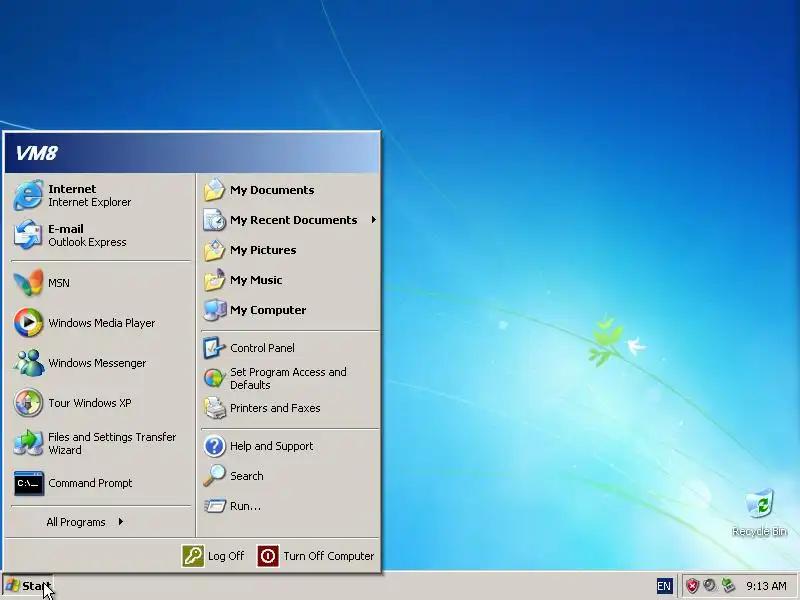This screenshot has width=800, height=600.
Task: Click the MSN butterfly icon
Action: [28, 283]
